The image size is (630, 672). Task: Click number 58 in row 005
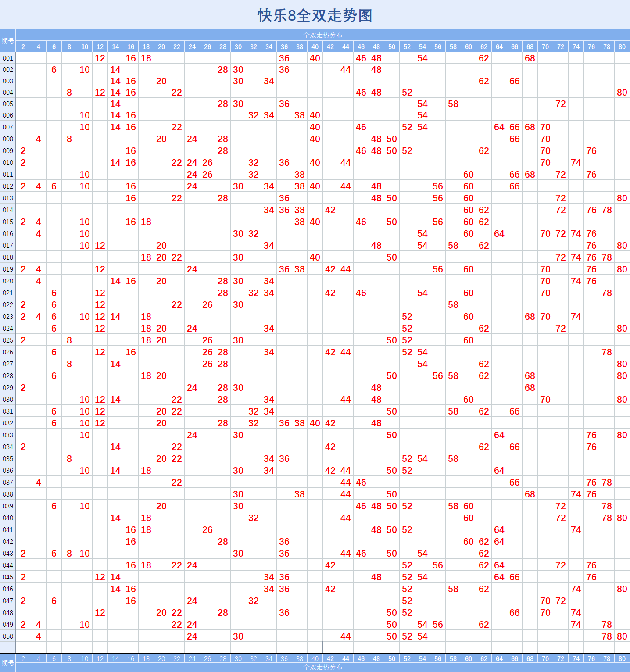[x=453, y=104]
